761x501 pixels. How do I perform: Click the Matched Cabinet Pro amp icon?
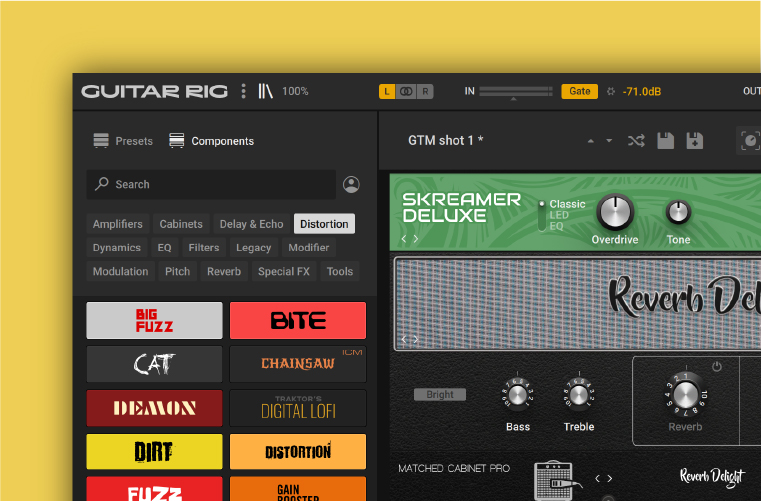coord(555,480)
